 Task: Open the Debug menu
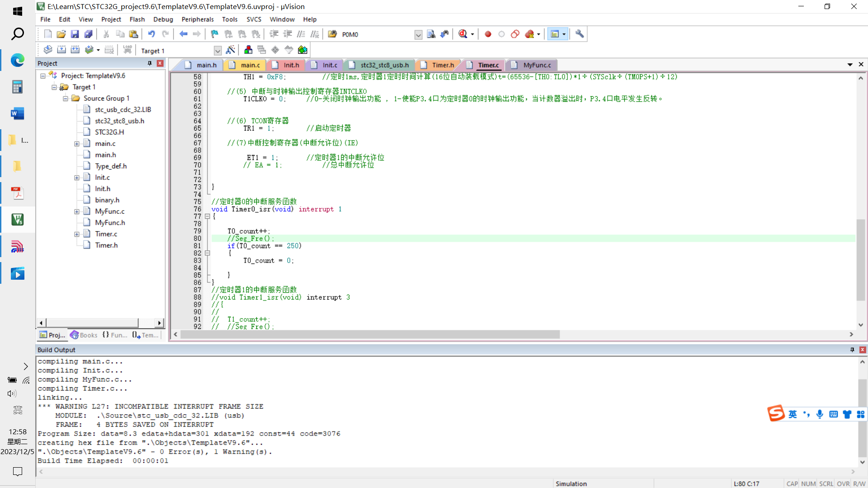tap(163, 19)
